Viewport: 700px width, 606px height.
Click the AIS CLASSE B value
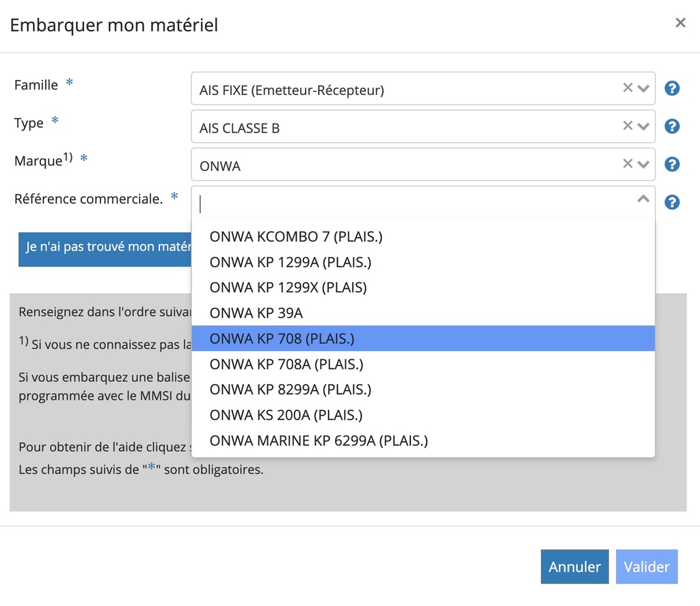pos(239,128)
